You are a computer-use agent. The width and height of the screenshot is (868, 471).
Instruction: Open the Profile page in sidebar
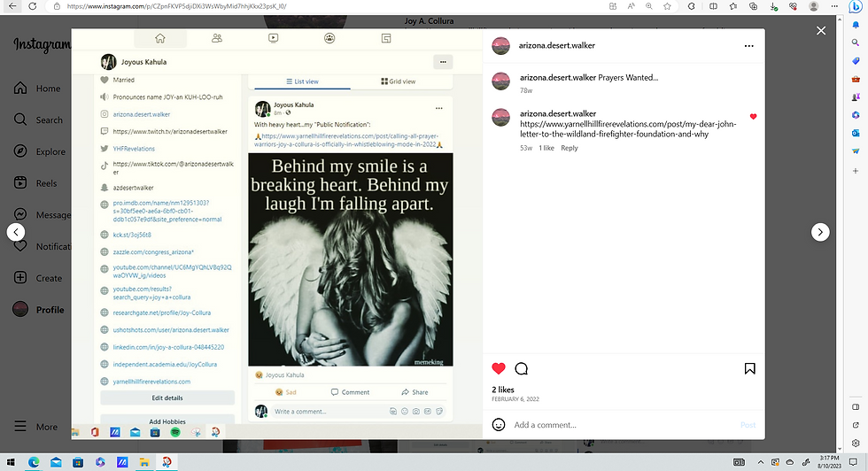38,309
